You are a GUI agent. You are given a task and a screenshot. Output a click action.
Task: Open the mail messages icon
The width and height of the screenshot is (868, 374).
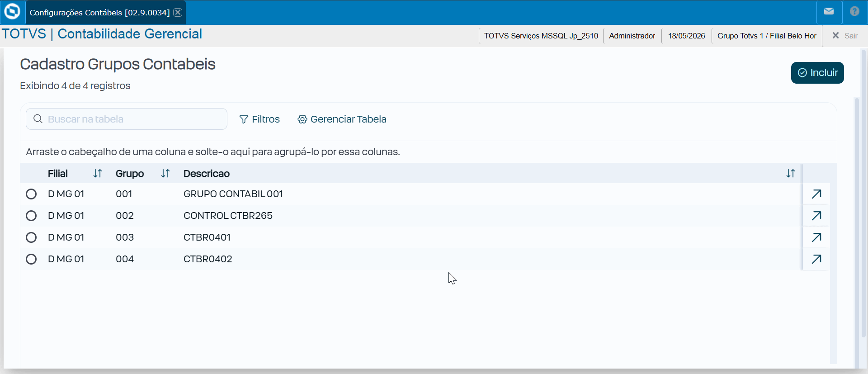(x=829, y=12)
